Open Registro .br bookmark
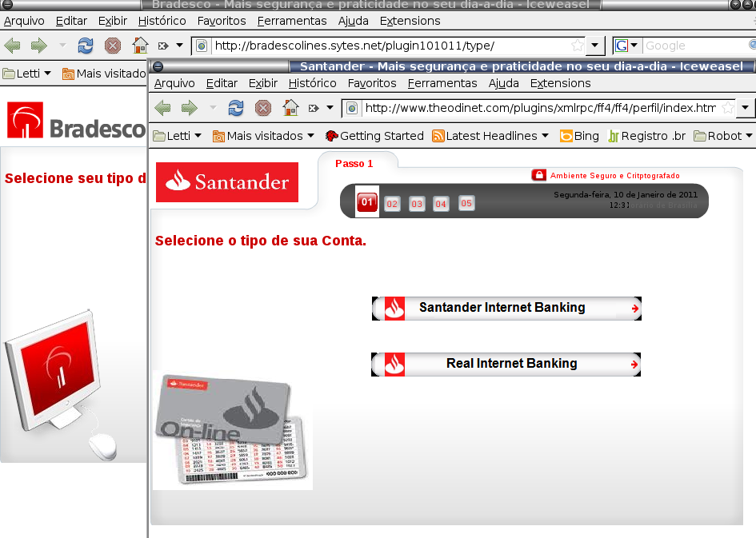This screenshot has width=756, height=538. (646, 136)
